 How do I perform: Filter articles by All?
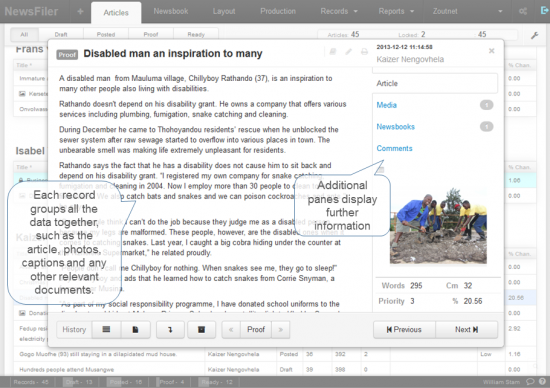(x=24, y=34)
